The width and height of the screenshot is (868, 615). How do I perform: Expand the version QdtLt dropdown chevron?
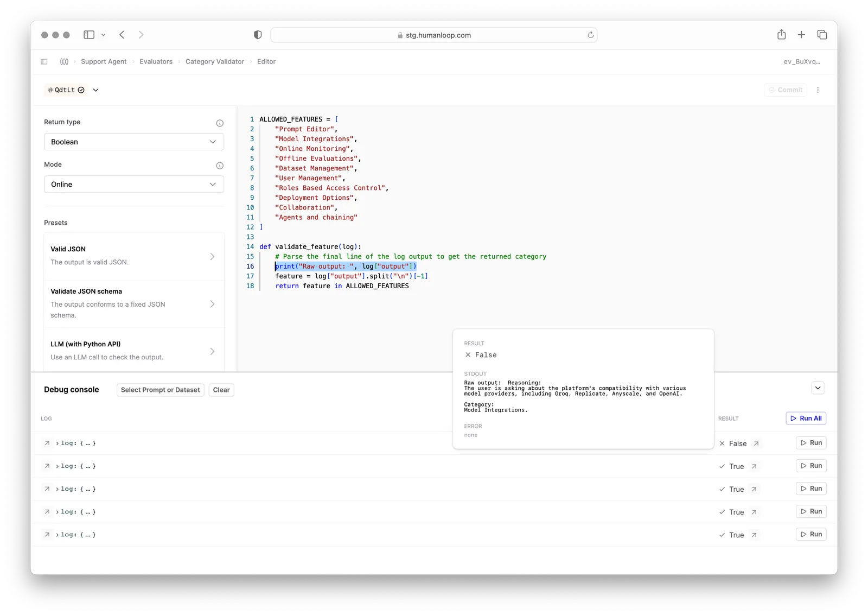(95, 90)
